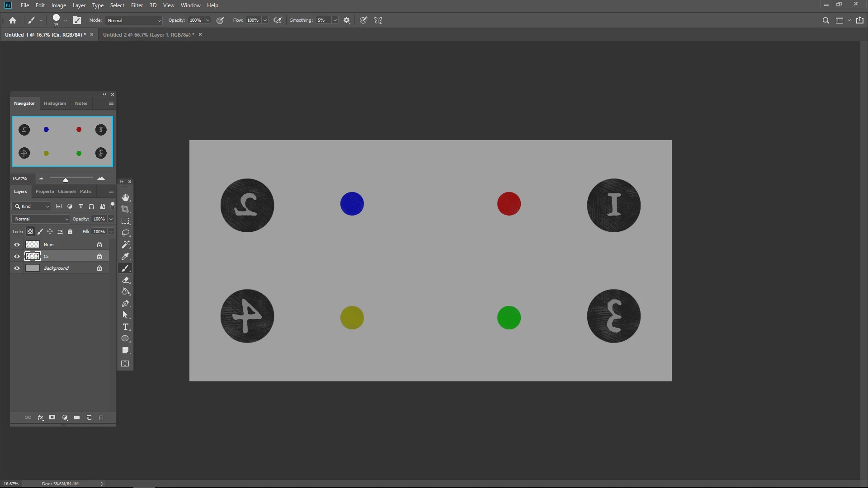Open brush smoothing options gear
868x488 pixels.
(347, 20)
